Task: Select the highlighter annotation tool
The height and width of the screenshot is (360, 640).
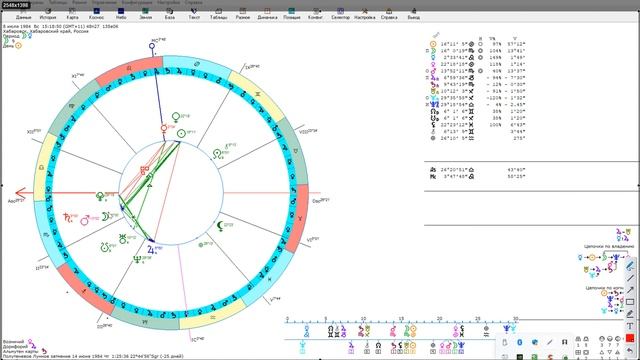Action: (630, 314)
